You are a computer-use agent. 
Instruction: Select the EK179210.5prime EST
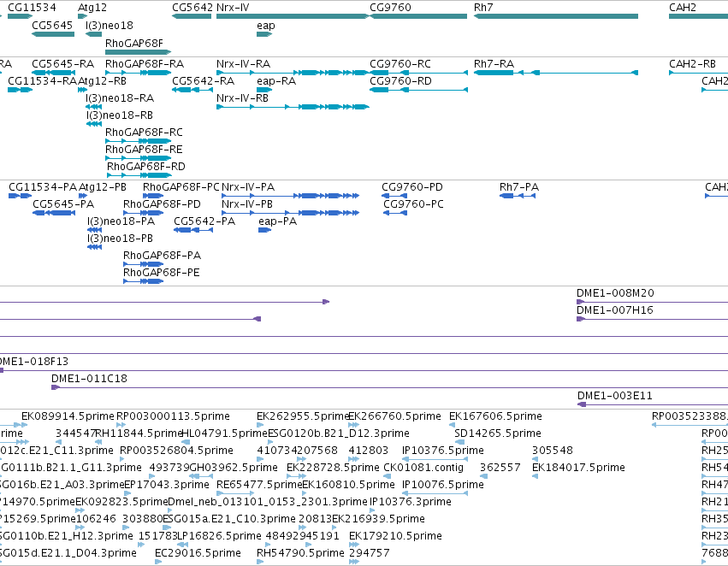click(354, 545)
